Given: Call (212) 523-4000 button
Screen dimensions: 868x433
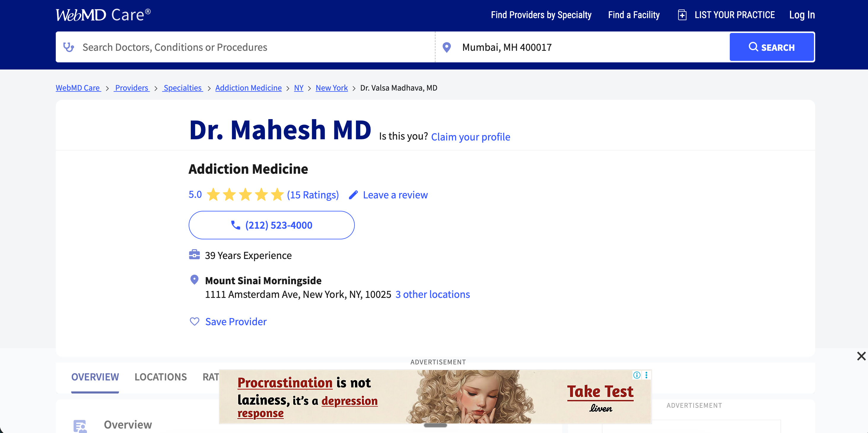Looking at the screenshot, I should pos(271,225).
